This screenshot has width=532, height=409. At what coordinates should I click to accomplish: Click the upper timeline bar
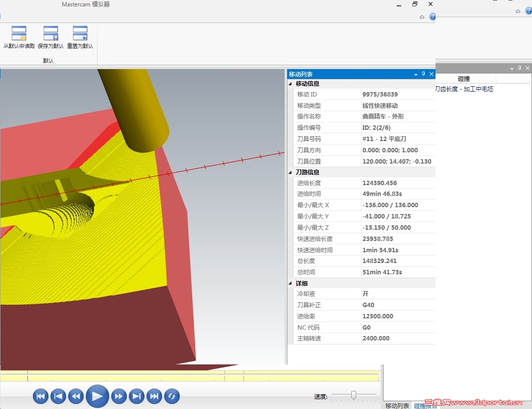[x=189, y=372]
